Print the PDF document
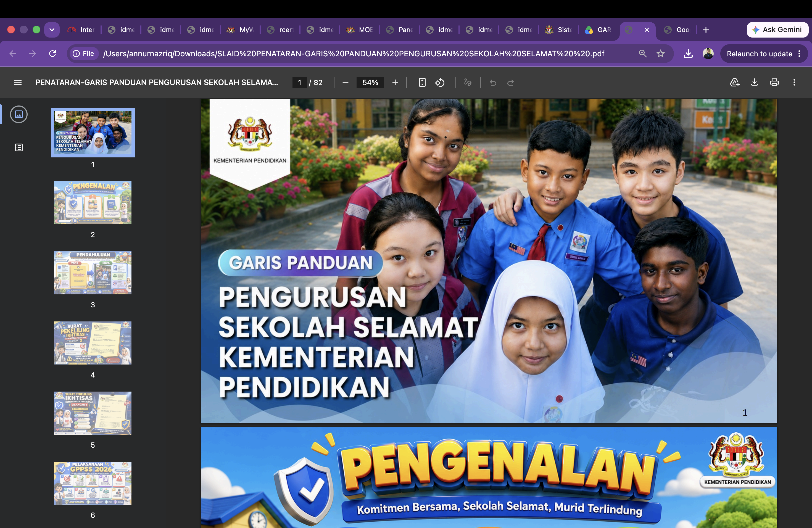The height and width of the screenshot is (528, 812). pyautogui.click(x=774, y=82)
